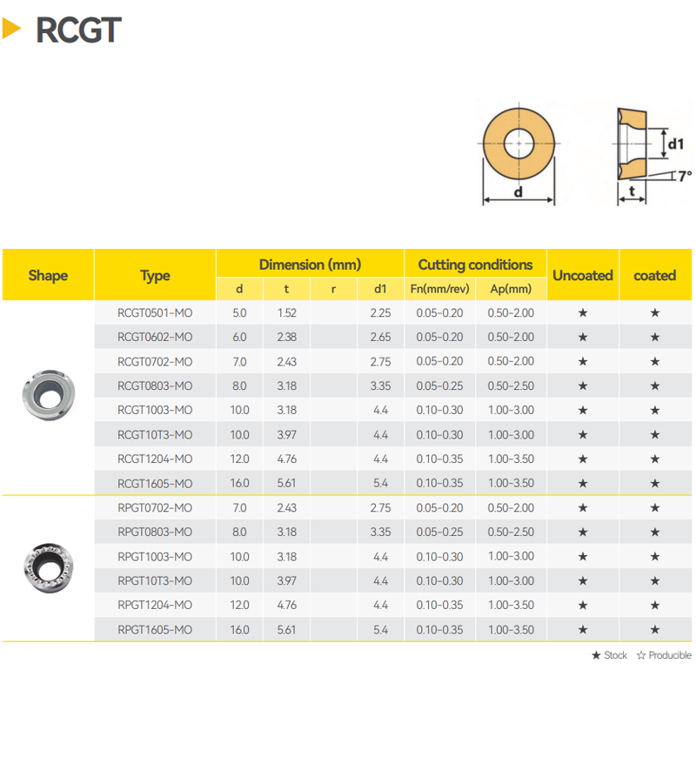This screenshot has height=784, width=696.
Task: Click the RCGT page title text
Action: click(78, 30)
